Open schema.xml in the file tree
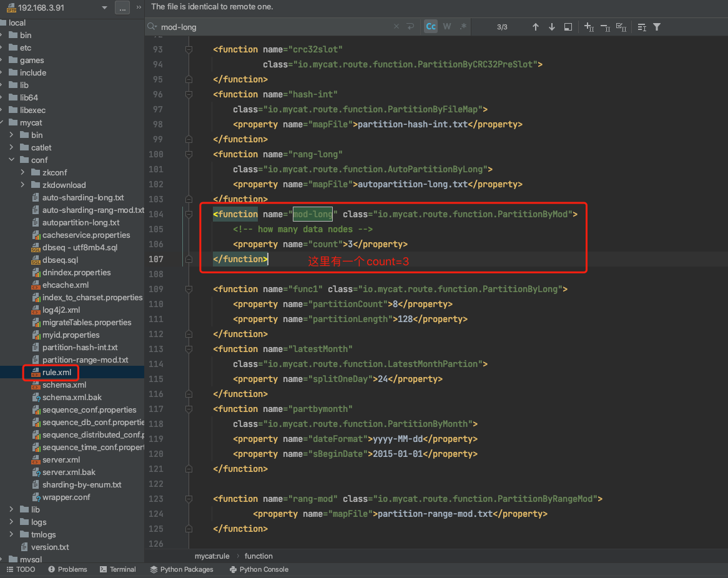This screenshot has width=728, height=578. 64,385
